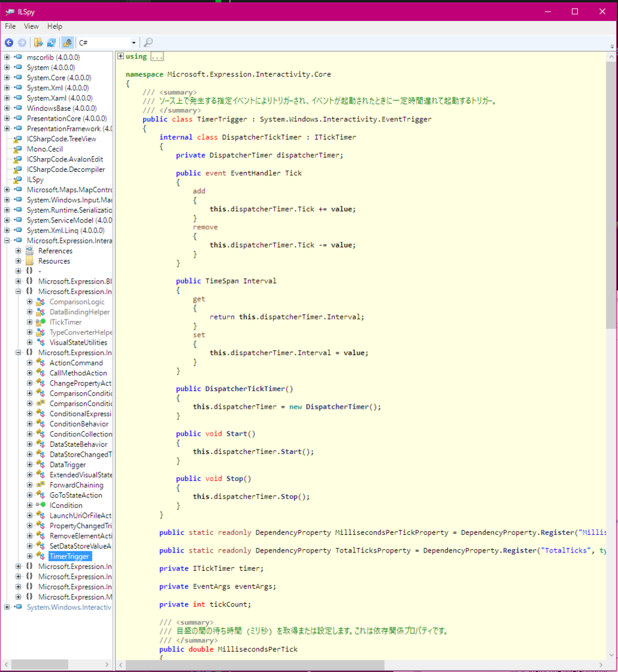Image resolution: width=618 pixels, height=672 pixels.
Task: Click the ForwardChaining enum icon
Action: tap(41, 485)
